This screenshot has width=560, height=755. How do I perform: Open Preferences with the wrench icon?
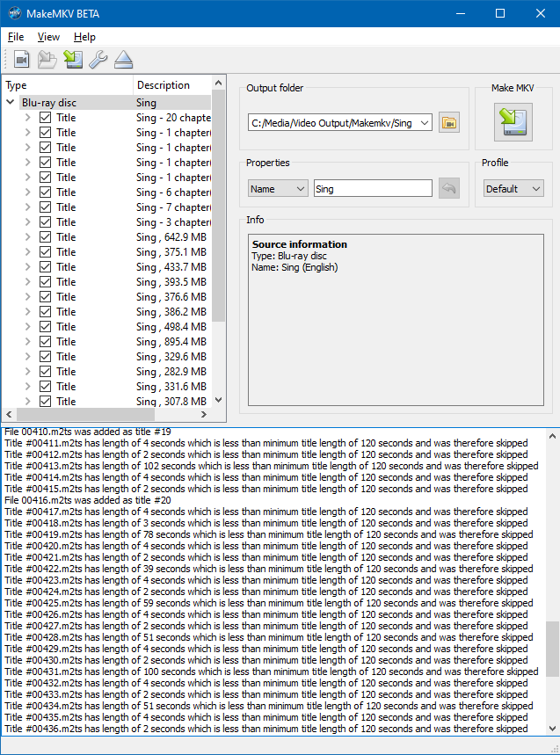click(x=98, y=60)
